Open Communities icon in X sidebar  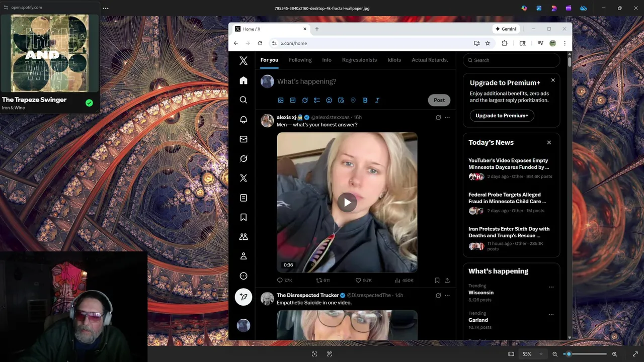244,237
